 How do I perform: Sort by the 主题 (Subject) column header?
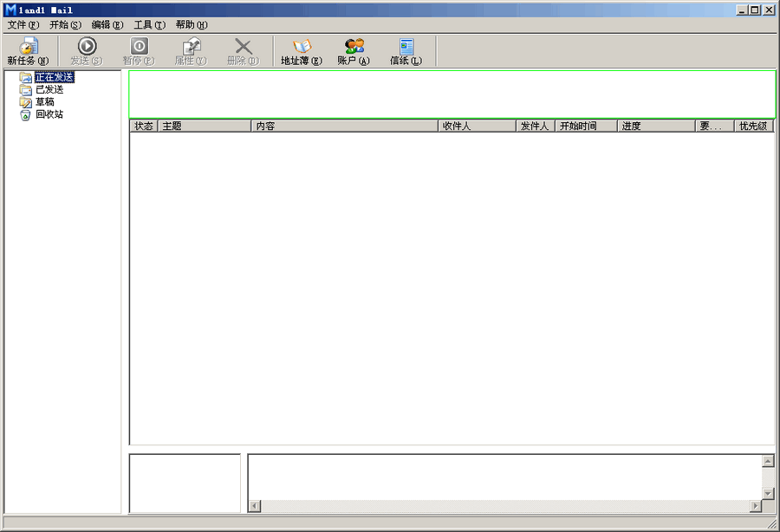tap(205, 126)
